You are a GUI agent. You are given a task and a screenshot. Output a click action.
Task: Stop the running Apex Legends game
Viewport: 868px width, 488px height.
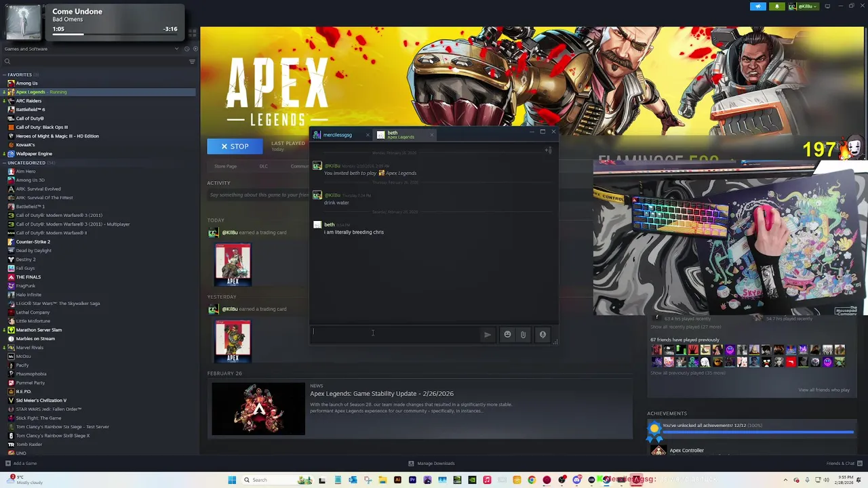point(235,146)
